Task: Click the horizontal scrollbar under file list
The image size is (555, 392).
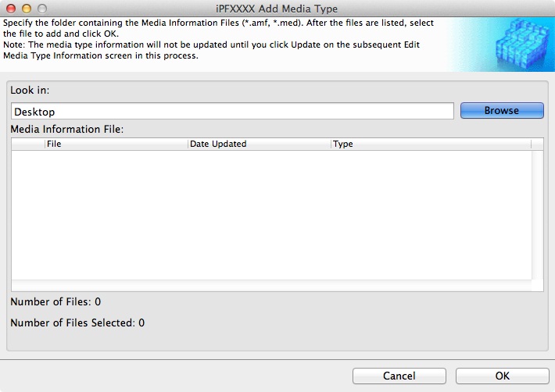Action: point(271,286)
